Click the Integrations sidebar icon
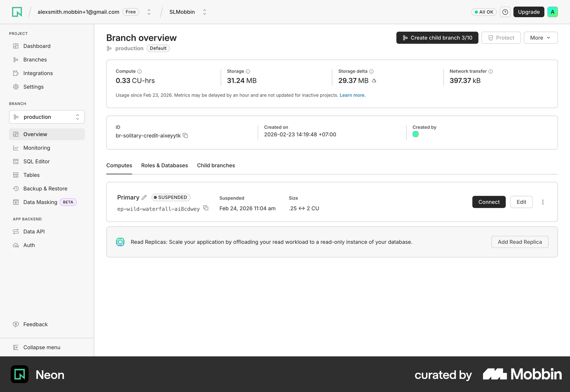The image size is (570, 392). (x=16, y=73)
